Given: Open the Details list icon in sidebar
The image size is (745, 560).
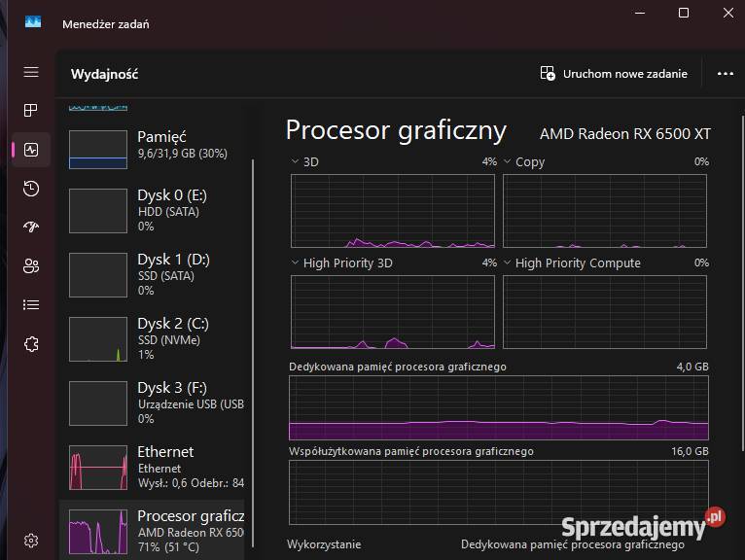Looking at the screenshot, I should [31, 305].
